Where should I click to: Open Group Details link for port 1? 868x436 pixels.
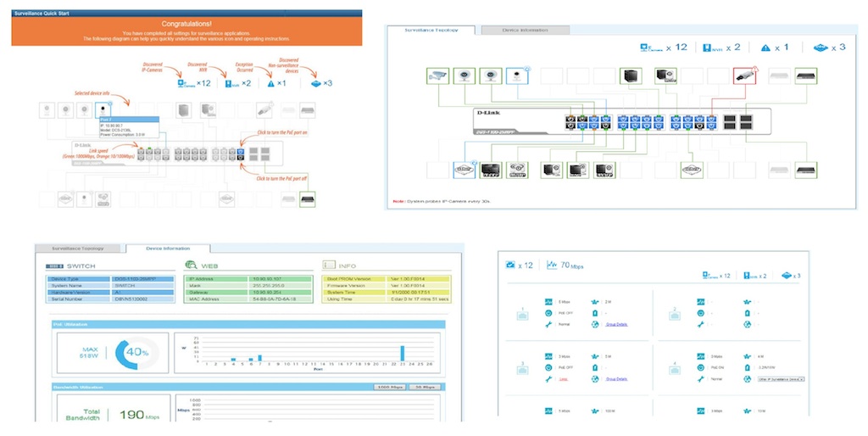pos(616,324)
